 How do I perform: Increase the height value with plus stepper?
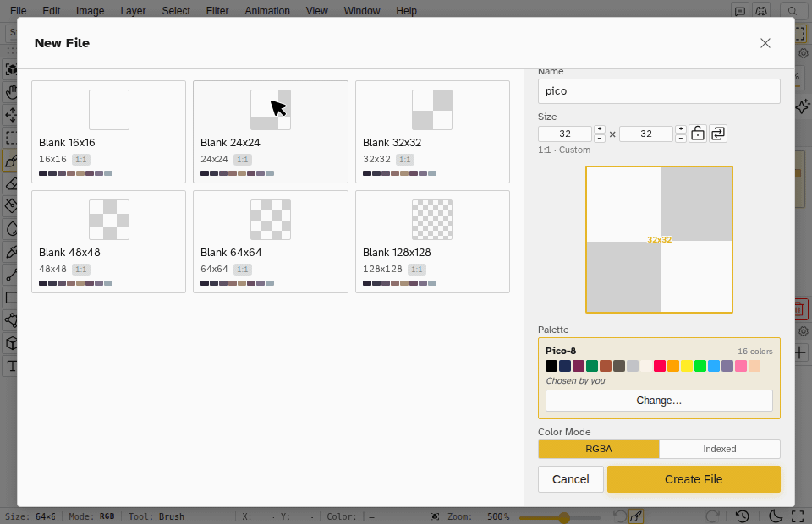pyautogui.click(x=681, y=129)
